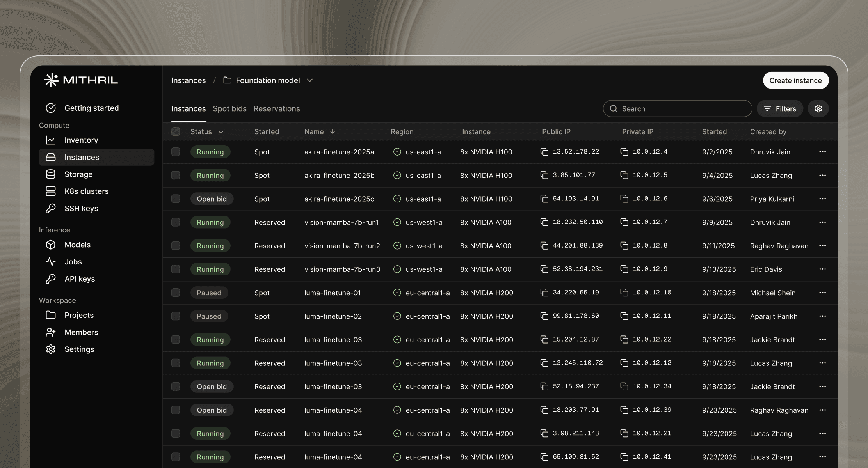Sort by Status column arrow
This screenshot has width=868, height=468.
coord(221,132)
